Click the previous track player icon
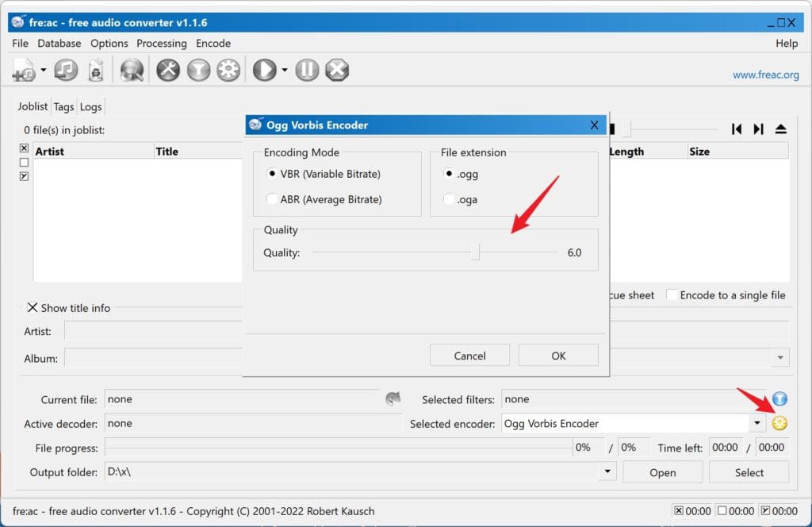The width and height of the screenshot is (812, 527). pyautogui.click(x=737, y=129)
